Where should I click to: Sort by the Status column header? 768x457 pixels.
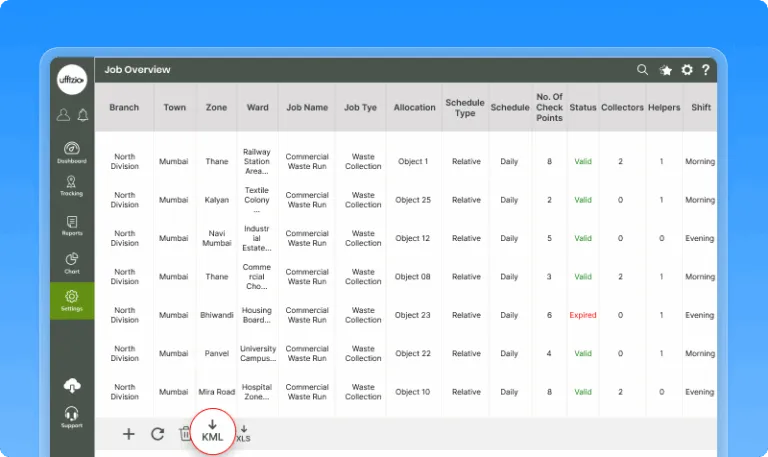click(582, 108)
